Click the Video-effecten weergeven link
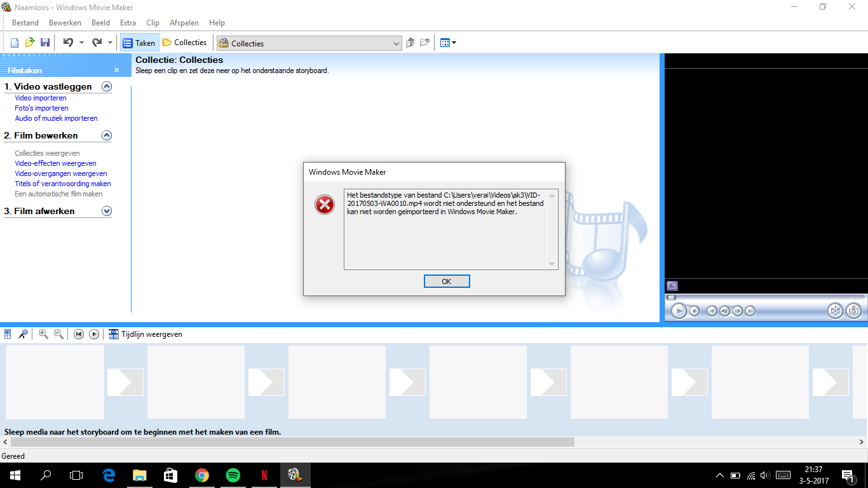The height and width of the screenshot is (488, 868). (55, 163)
